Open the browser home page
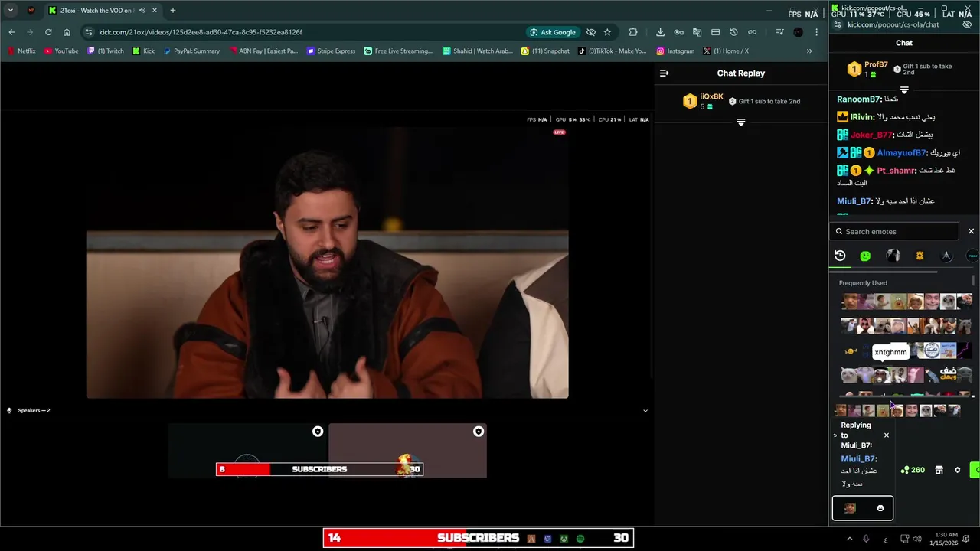The height and width of the screenshot is (551, 980). 67,32
